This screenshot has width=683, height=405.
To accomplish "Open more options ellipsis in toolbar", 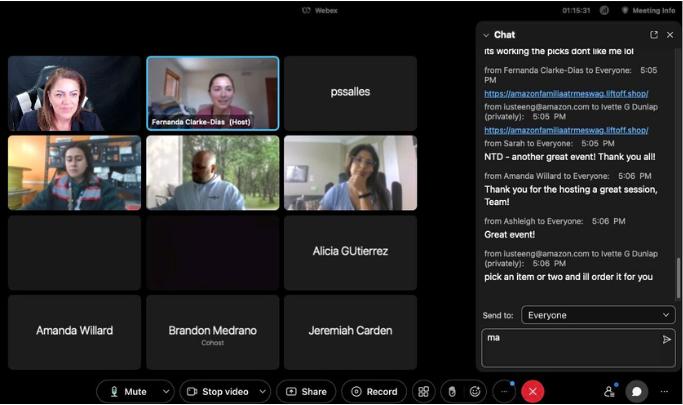I will point(504,392).
